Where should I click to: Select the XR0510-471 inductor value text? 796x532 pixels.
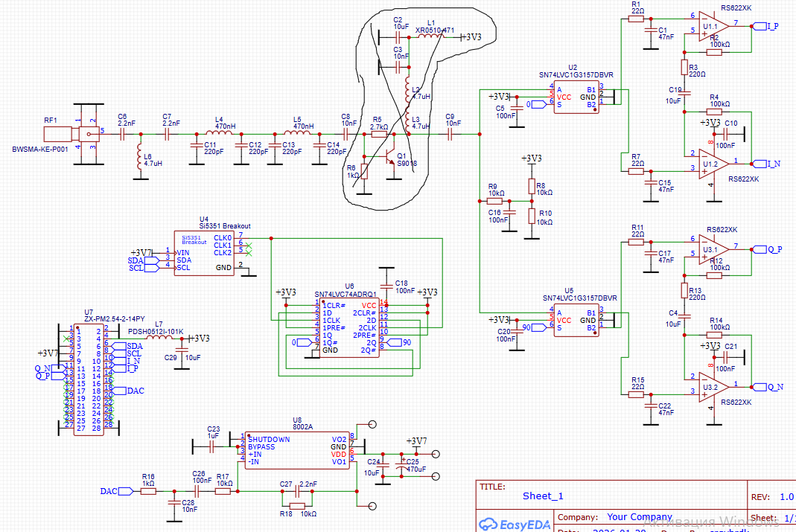coord(435,31)
